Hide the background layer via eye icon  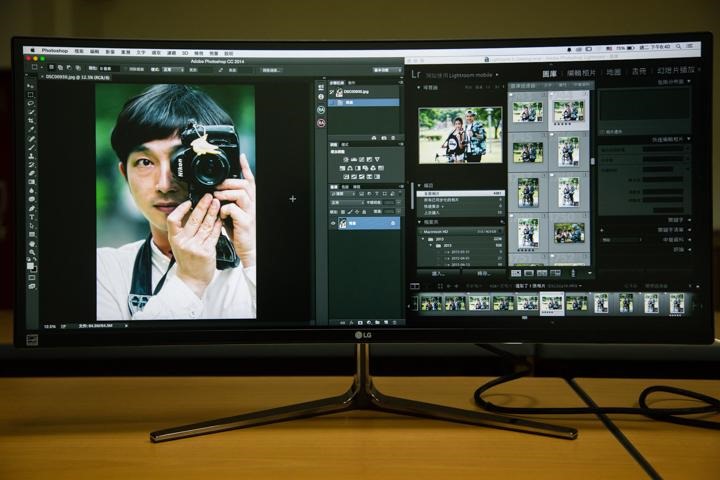tap(333, 224)
